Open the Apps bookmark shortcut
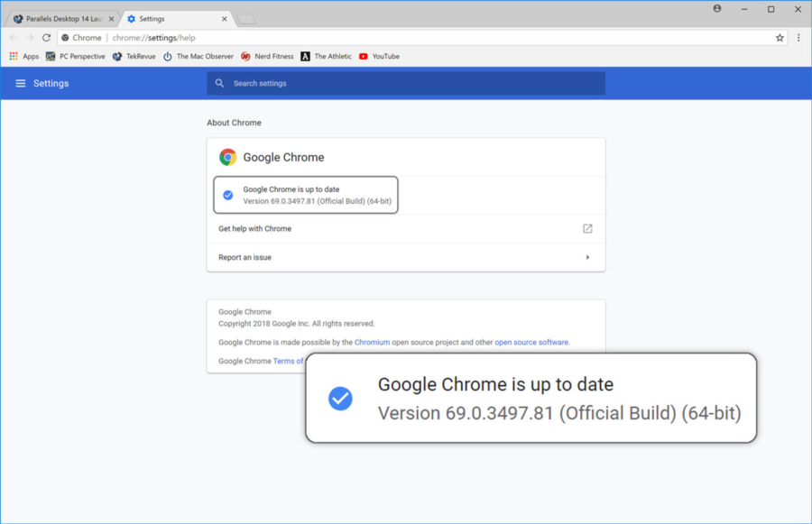This screenshot has height=524, width=812. coord(24,57)
